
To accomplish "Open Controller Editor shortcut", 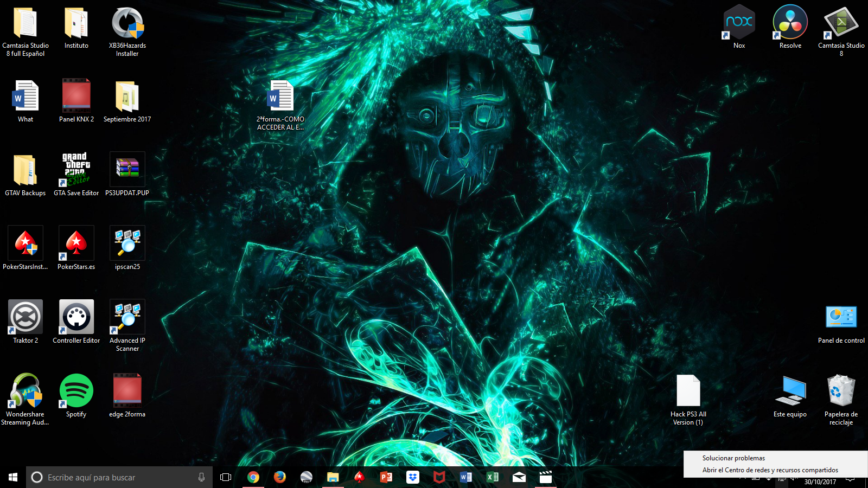I will pyautogui.click(x=76, y=323).
